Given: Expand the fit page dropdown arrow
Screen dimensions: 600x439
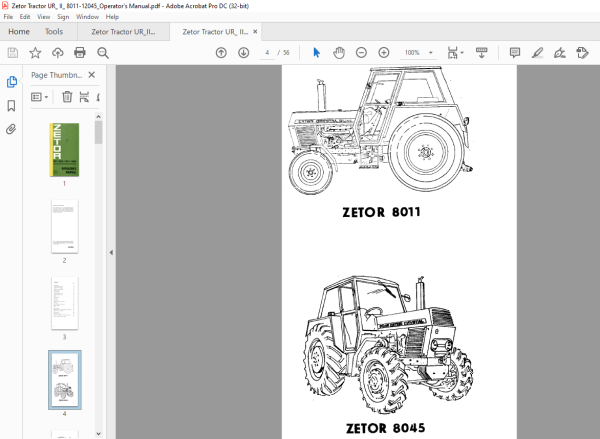Looking at the screenshot, I should 462,52.
